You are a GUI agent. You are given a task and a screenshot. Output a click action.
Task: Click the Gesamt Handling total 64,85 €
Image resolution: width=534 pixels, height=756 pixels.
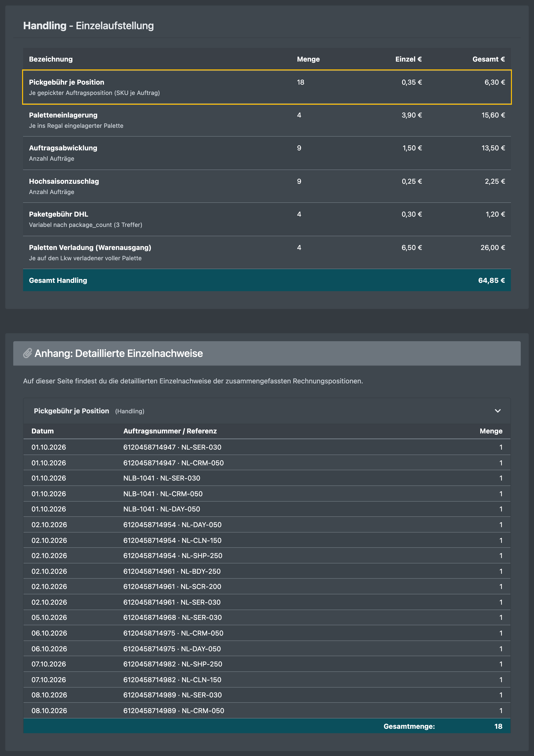[492, 281]
